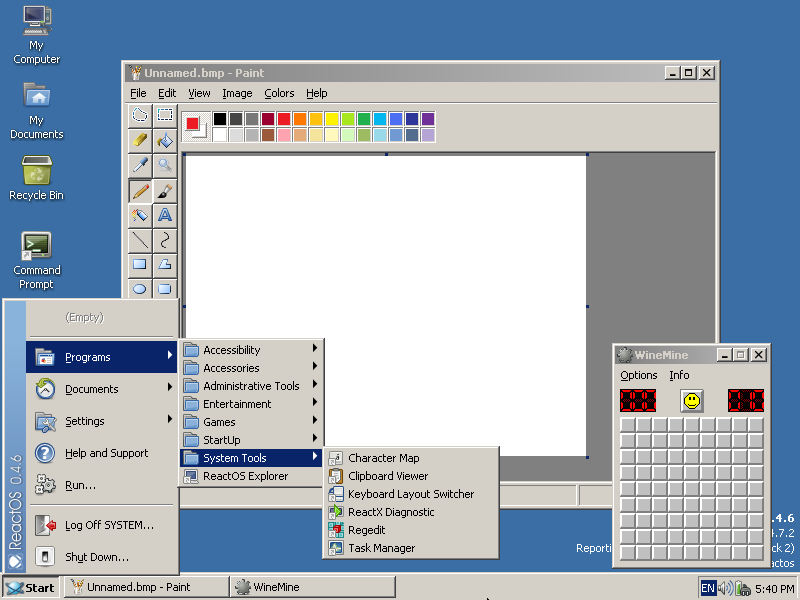Click Log Off SYSTEM in start menu
The width and height of the screenshot is (800, 600).
point(102,525)
